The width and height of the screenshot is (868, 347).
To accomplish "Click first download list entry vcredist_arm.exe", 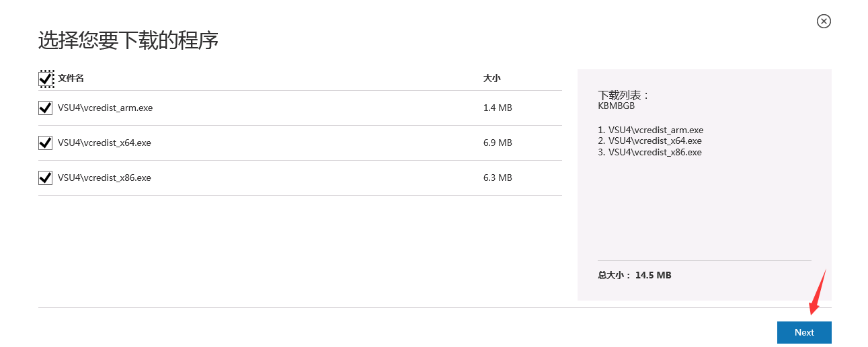I will pos(651,130).
